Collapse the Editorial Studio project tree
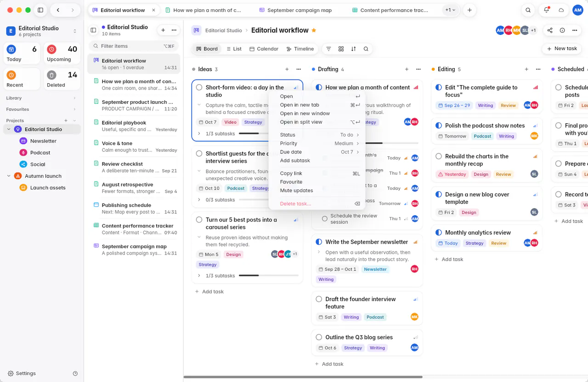Image resolution: width=588 pixels, height=382 pixels. point(9,130)
